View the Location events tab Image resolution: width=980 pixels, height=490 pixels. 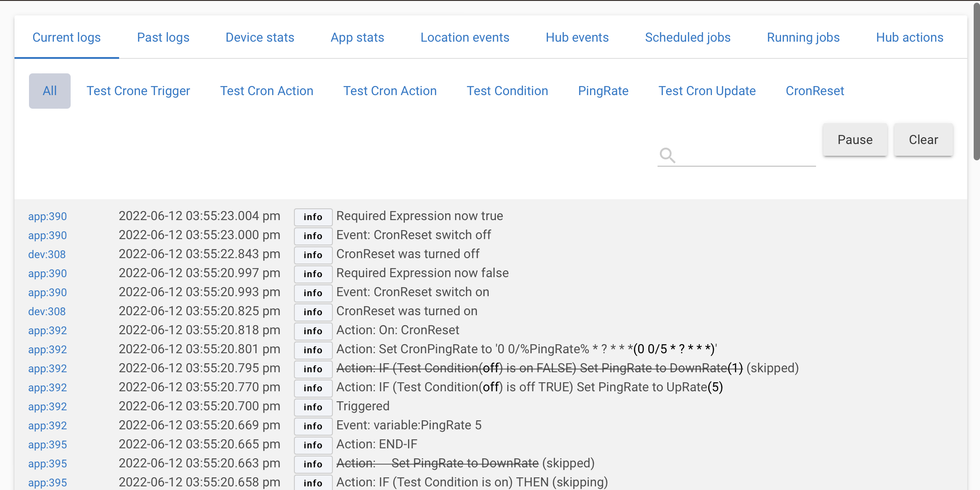point(465,38)
